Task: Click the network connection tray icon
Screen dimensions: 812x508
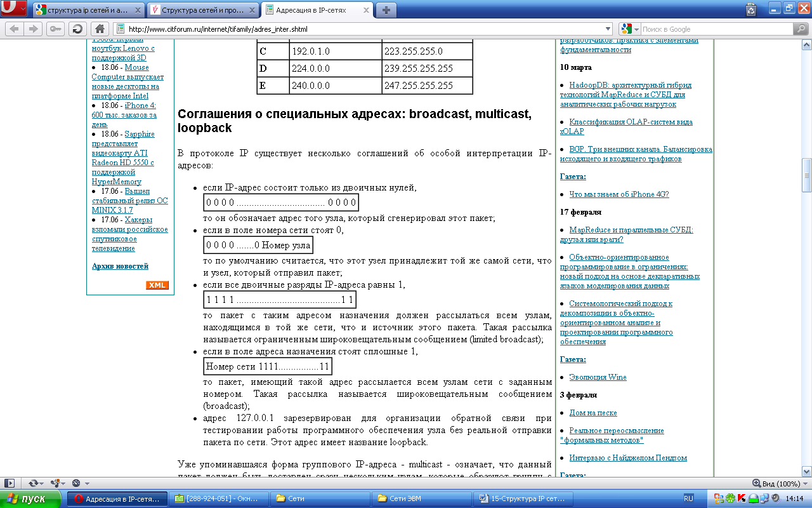Action: click(x=764, y=498)
